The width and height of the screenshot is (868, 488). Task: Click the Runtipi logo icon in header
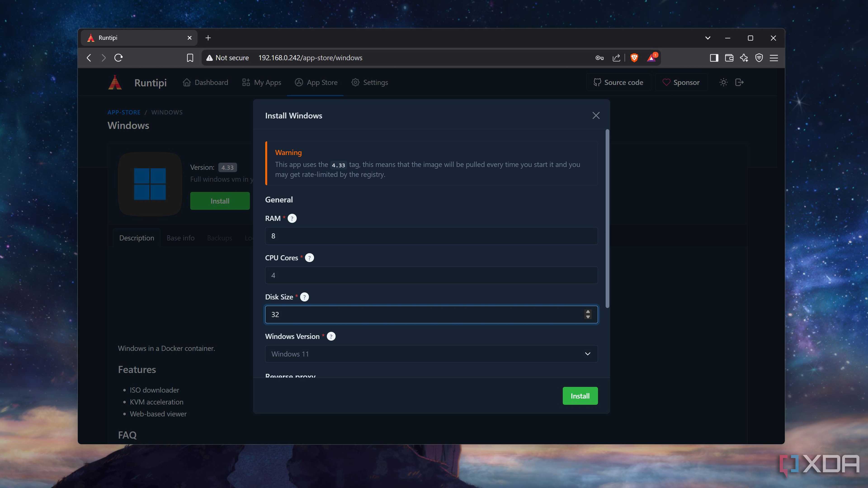(115, 82)
